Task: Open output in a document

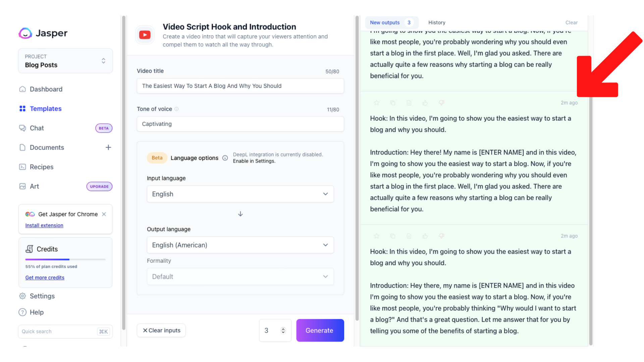Action: (409, 103)
